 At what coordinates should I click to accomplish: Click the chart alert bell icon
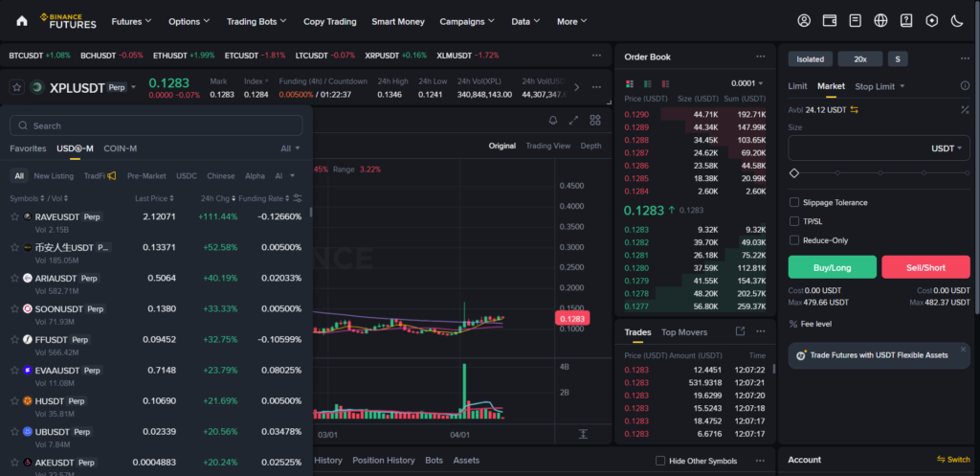(552, 120)
